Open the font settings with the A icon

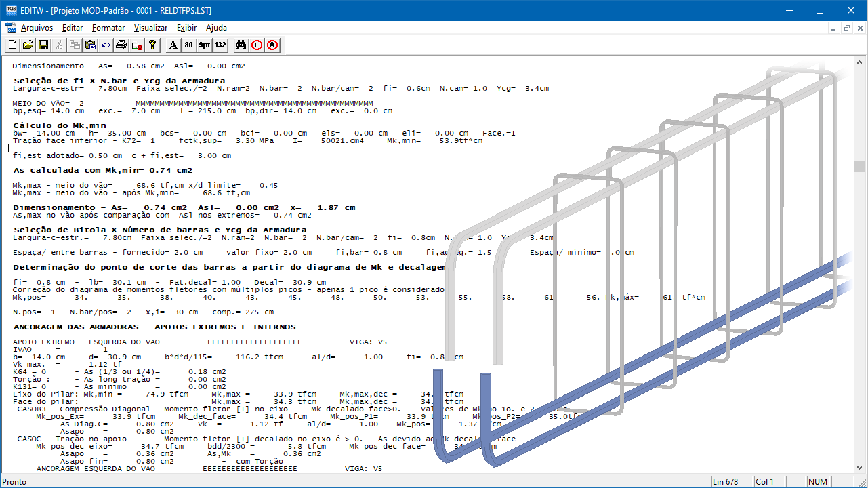(x=173, y=45)
